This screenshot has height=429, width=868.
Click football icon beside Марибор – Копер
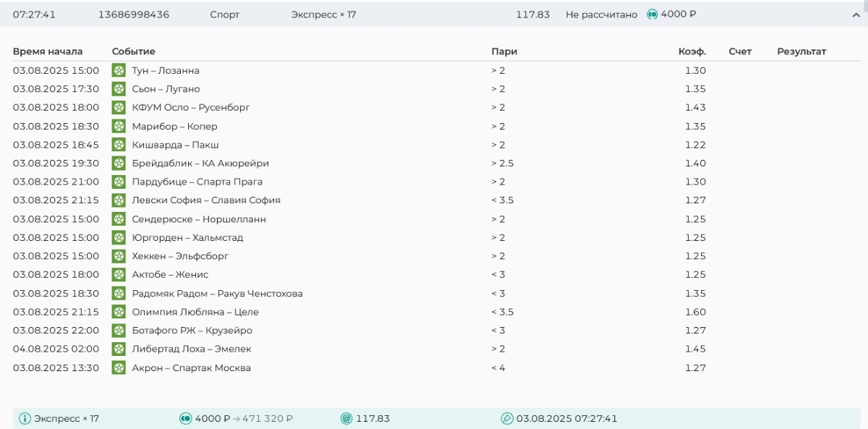tap(119, 127)
